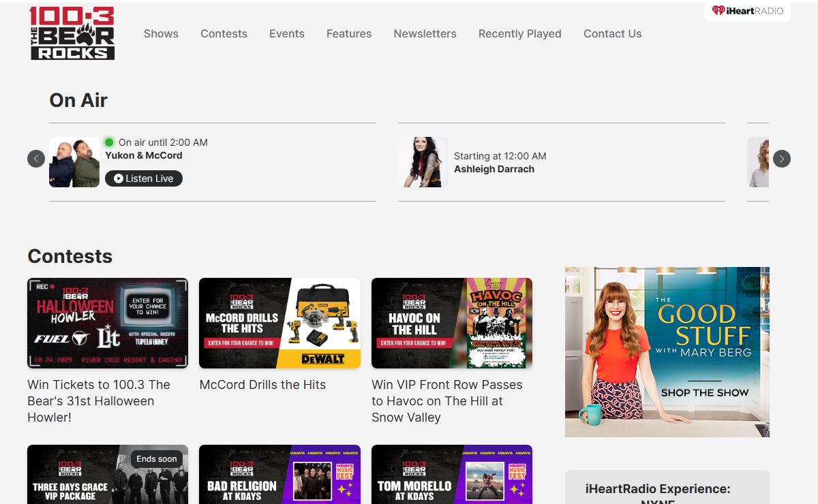The width and height of the screenshot is (818, 504).
Task: Select the 'Starting at 12:00 AM' text
Action: click(500, 156)
